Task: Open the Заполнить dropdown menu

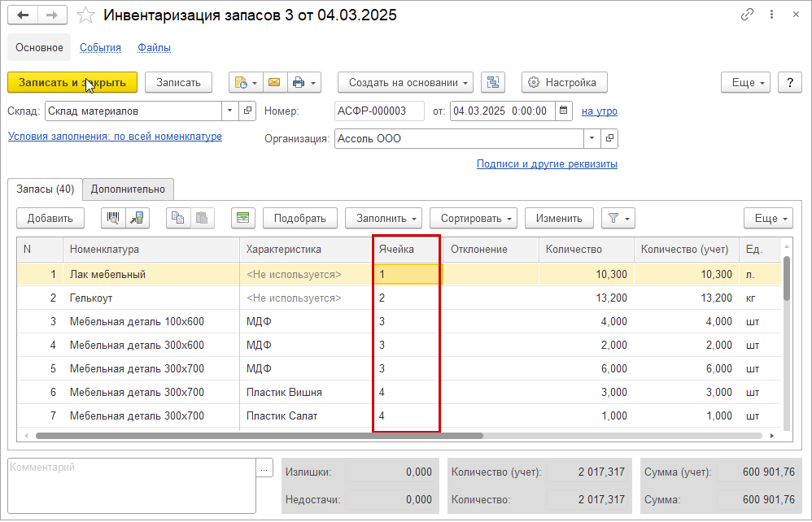Action: coord(383,218)
